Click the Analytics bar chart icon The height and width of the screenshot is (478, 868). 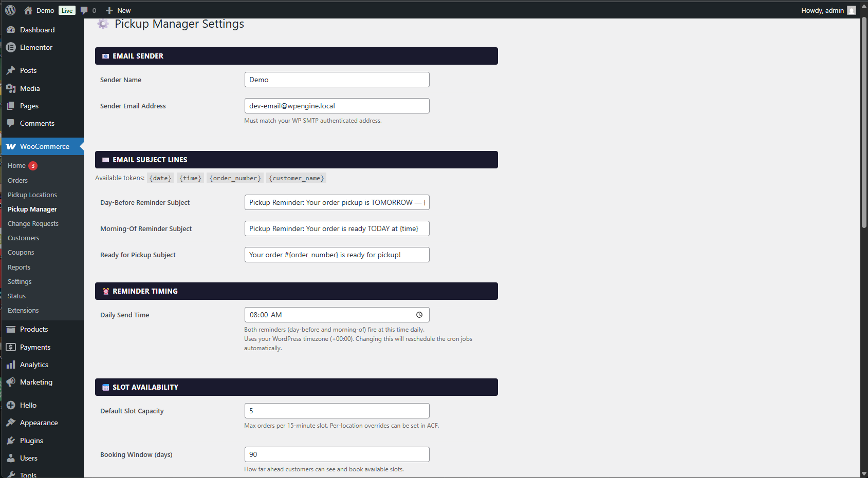[x=11, y=365]
